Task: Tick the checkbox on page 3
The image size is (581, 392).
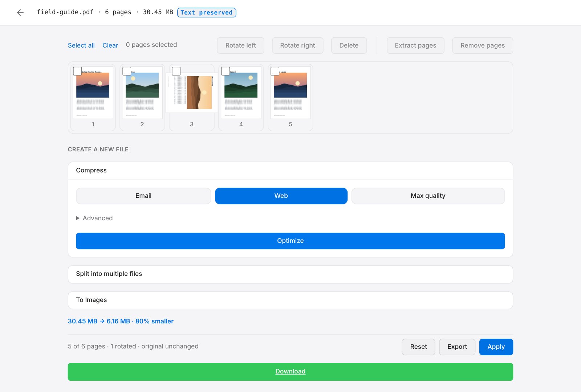Action: [176, 71]
